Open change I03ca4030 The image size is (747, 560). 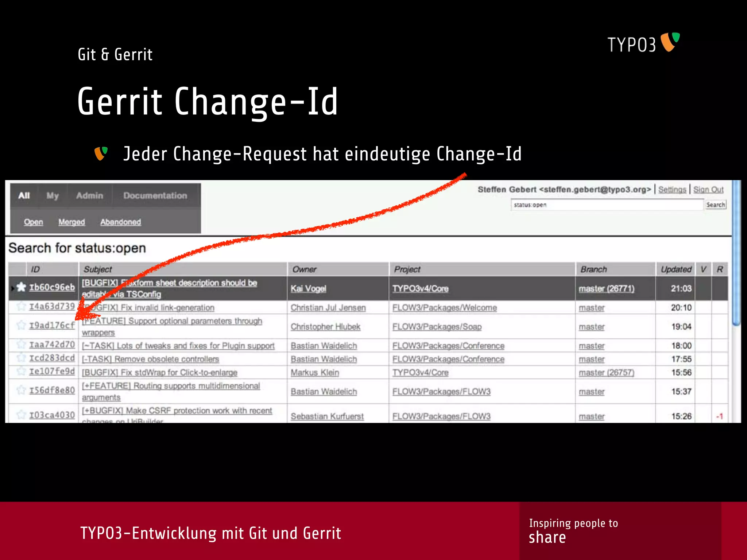(52, 415)
